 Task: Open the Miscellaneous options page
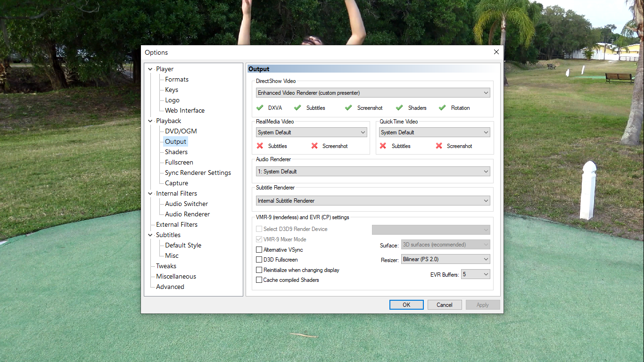(176, 276)
